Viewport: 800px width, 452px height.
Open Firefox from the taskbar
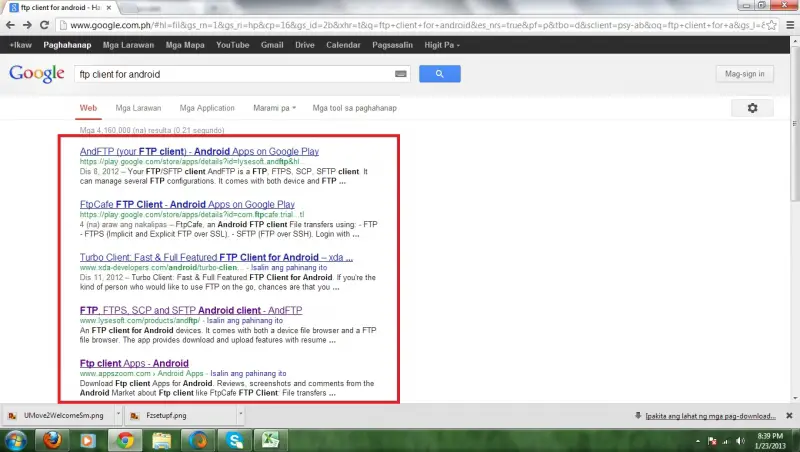[x=52, y=440]
